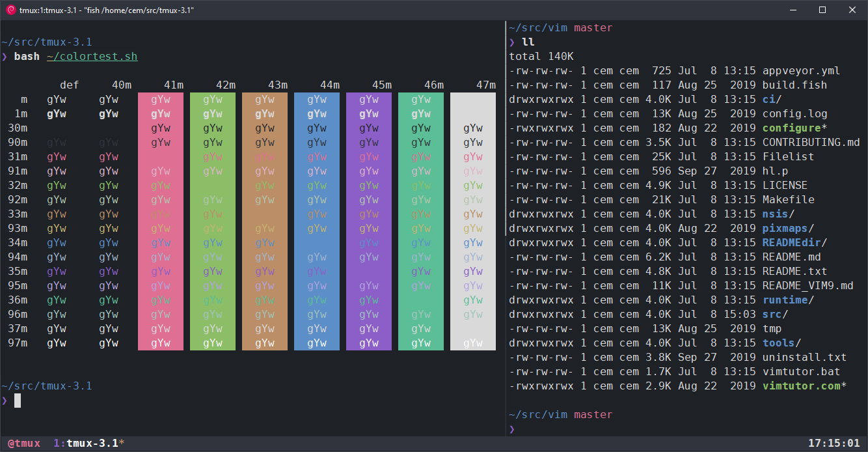Image resolution: width=868 pixels, height=452 pixels.
Task: Click the README.md file name
Action: tap(791, 257)
